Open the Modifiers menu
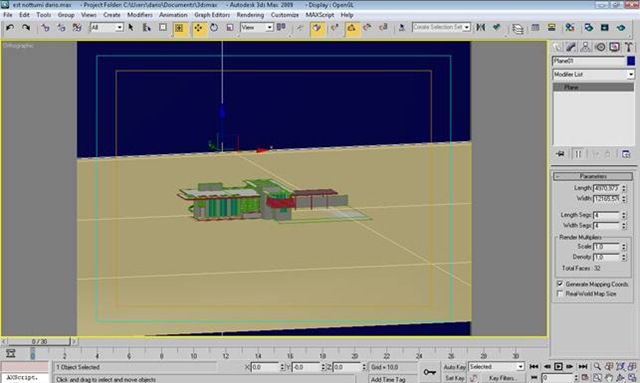640x383 pixels. tap(140, 15)
